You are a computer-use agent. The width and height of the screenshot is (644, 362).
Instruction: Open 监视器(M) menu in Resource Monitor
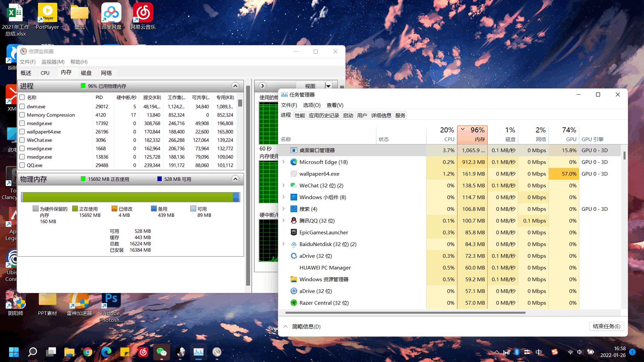tap(53, 62)
